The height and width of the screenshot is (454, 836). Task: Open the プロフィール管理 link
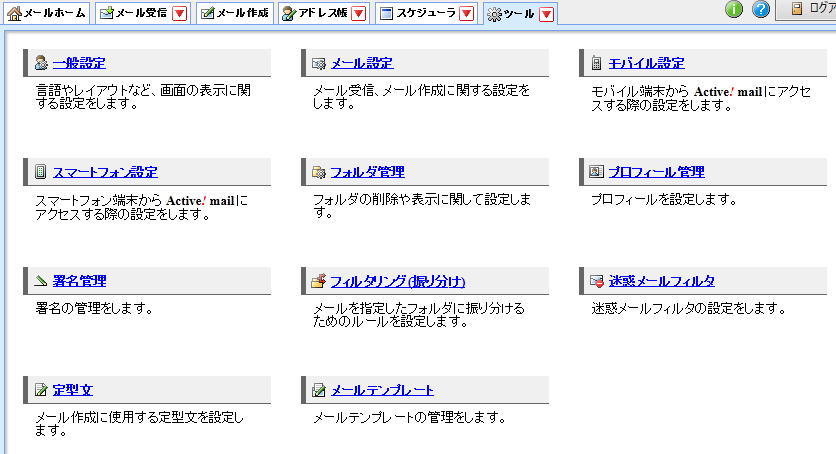(656, 172)
